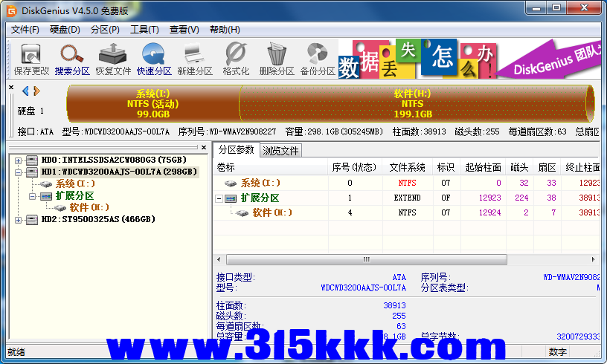Click the scrollbar right arrow
This screenshot has height=364, width=607.
593,259
